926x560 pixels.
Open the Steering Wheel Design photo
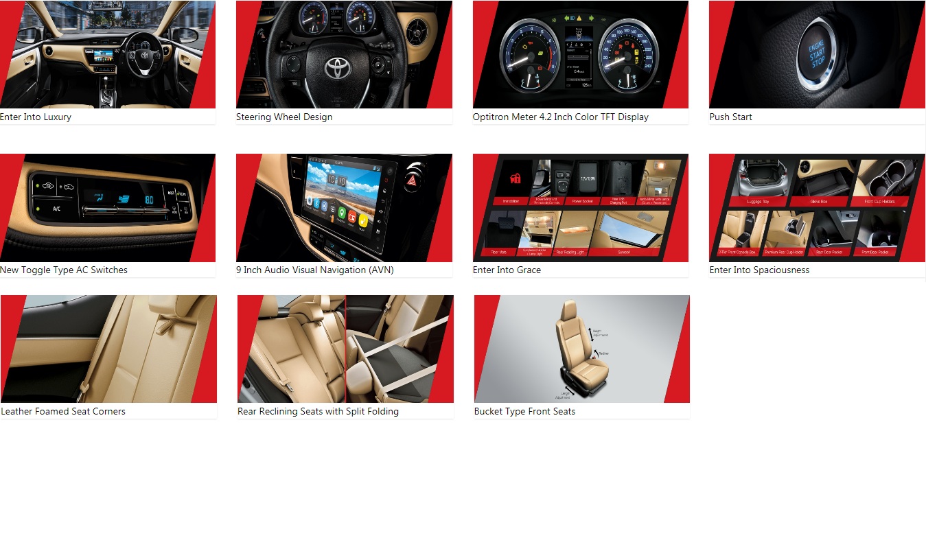[344, 55]
